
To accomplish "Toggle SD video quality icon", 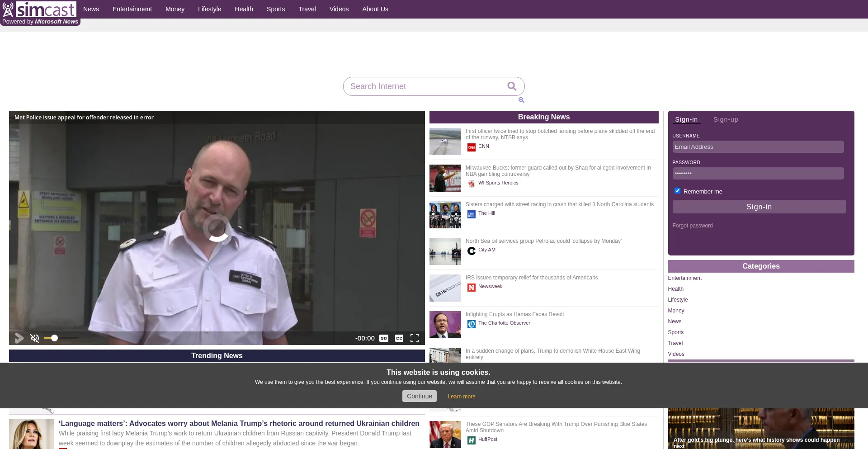I will 384,338.
